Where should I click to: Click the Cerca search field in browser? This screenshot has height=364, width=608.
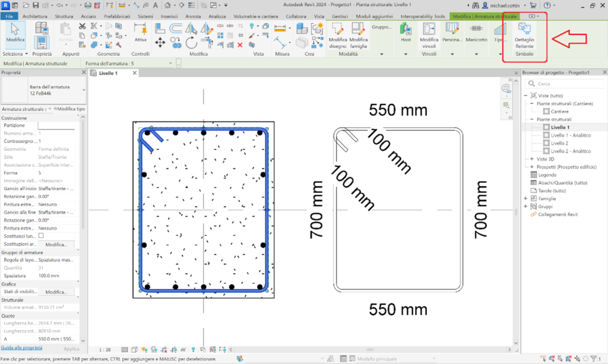tap(565, 84)
